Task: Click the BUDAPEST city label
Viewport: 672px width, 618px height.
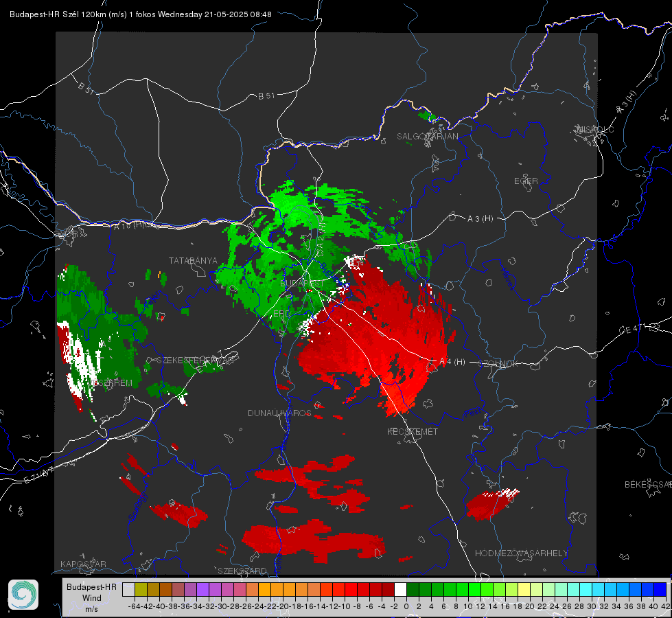Action: tap(302, 284)
